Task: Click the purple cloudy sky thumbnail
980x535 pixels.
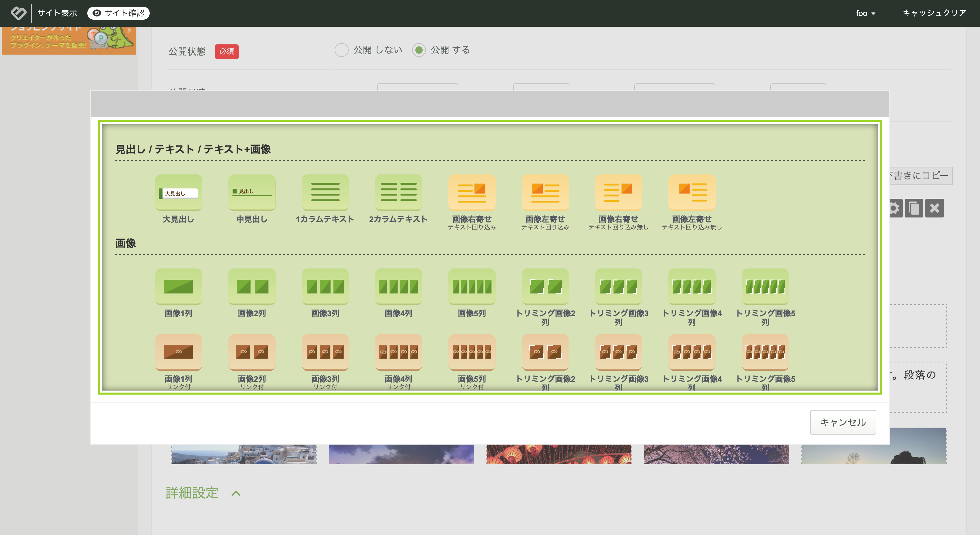Action: [401, 454]
